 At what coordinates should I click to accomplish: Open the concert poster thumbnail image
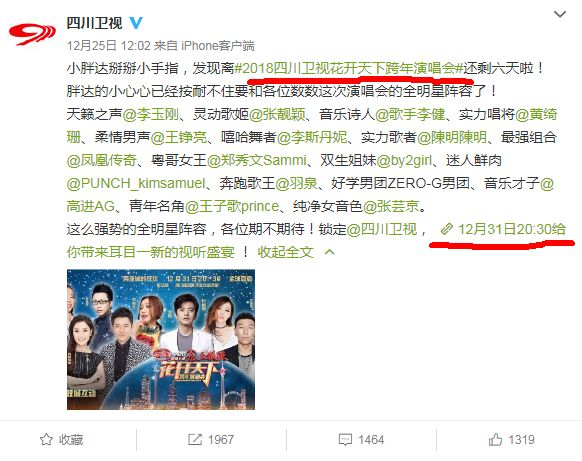coord(161,340)
